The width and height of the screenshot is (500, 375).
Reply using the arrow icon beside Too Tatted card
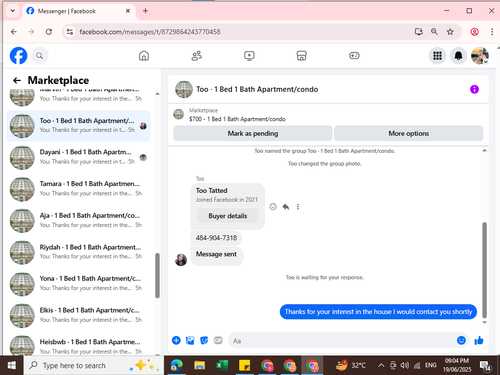click(286, 207)
